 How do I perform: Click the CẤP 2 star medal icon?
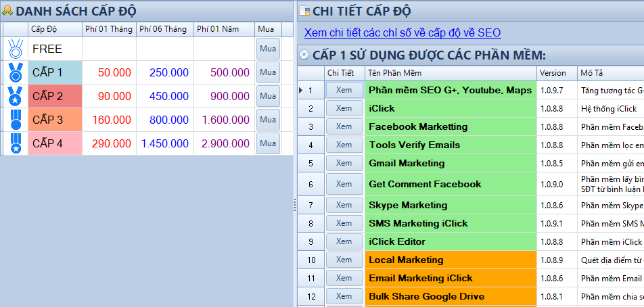(16, 96)
